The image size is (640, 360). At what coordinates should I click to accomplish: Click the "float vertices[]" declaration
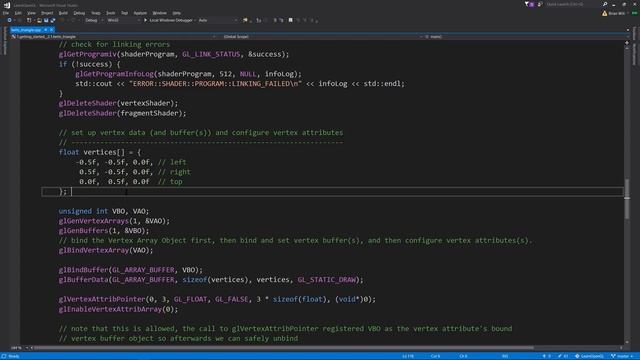pyautogui.click(x=92, y=152)
